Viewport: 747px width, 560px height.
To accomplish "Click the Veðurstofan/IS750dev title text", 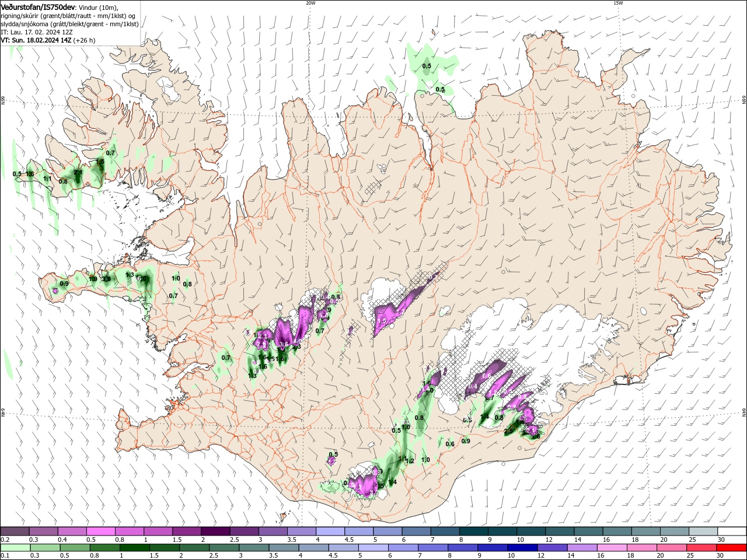I will point(38,7).
